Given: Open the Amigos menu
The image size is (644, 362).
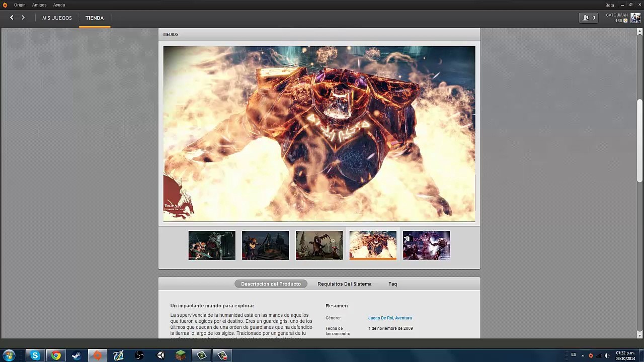Looking at the screenshot, I should (x=39, y=5).
